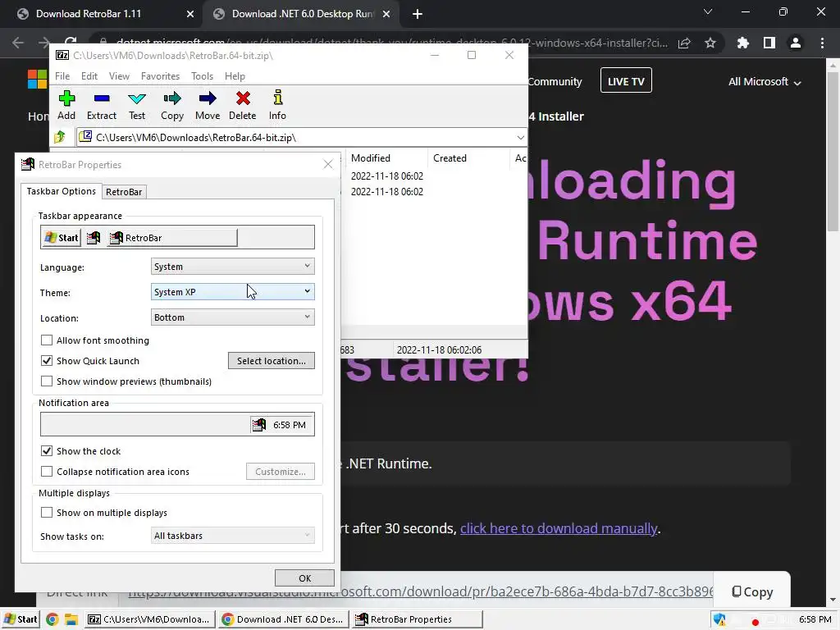
Task: Enable Collapse notification area icons
Action: point(47,472)
